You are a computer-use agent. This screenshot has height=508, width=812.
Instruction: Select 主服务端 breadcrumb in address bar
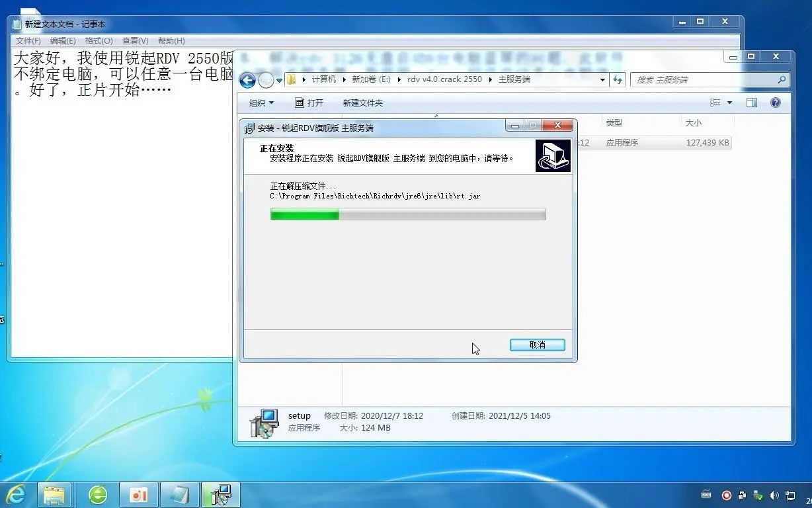coord(514,79)
